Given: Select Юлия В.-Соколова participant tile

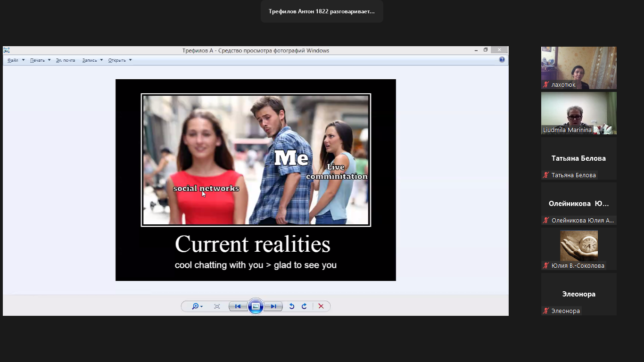Looking at the screenshot, I should point(579,249).
